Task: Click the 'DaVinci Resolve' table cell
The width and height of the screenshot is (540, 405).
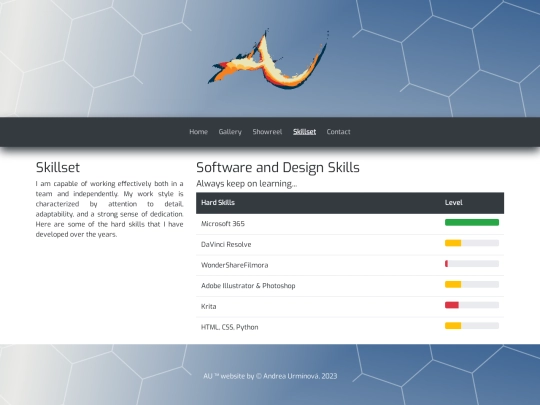Action: click(318, 245)
